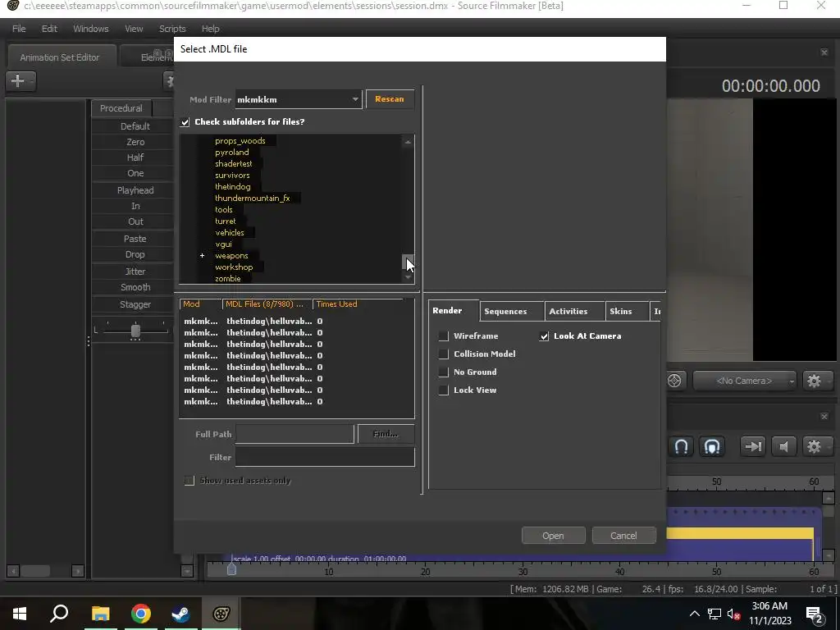Image resolution: width=840 pixels, height=630 pixels.
Task: Close the timeline panel with X
Action: [x=824, y=416]
